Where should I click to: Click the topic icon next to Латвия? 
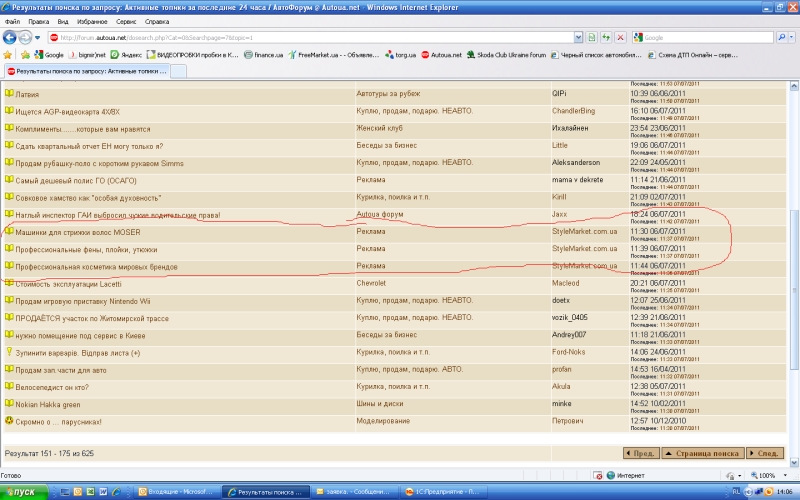click(9, 93)
